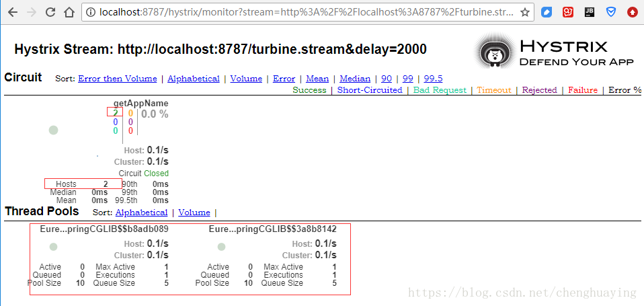
Task: Sort circuits by Median
Action: pos(355,79)
